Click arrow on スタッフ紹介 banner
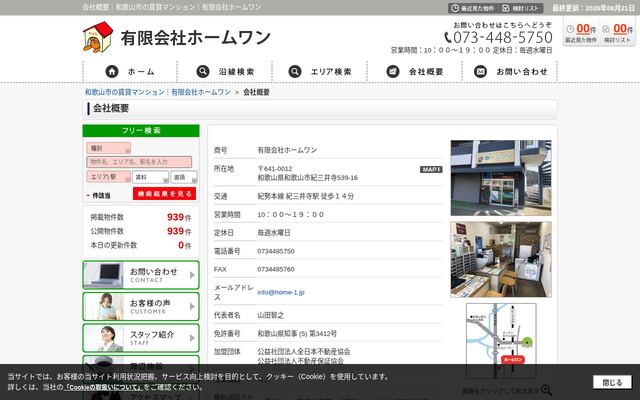 (x=192, y=338)
